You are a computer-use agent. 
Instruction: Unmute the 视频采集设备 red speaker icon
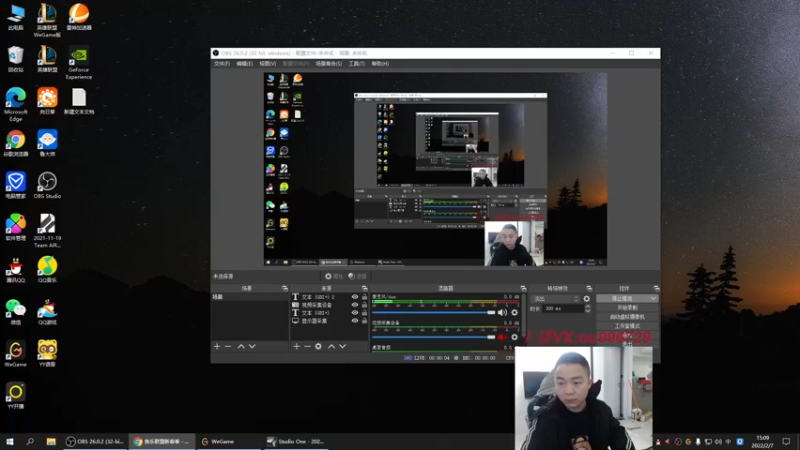click(502, 337)
